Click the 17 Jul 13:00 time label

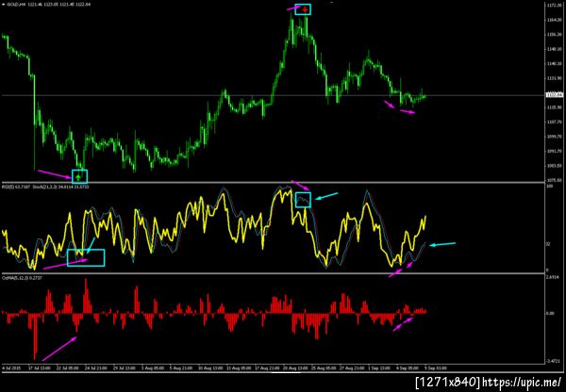point(38,369)
